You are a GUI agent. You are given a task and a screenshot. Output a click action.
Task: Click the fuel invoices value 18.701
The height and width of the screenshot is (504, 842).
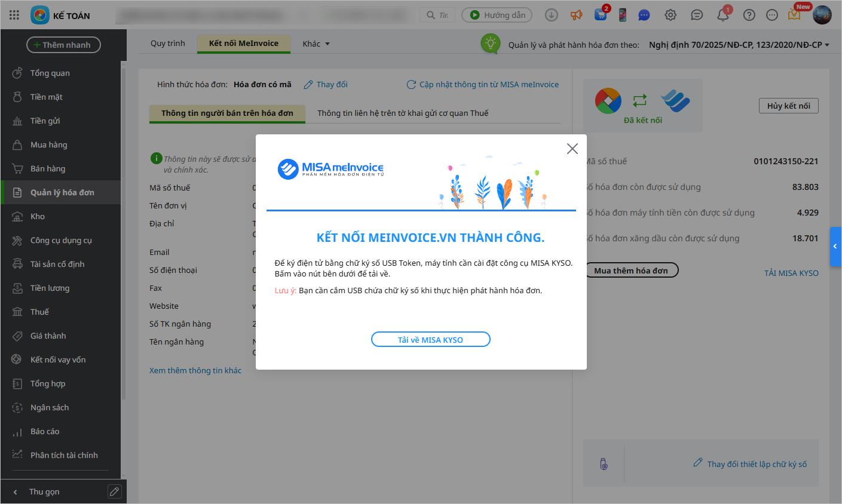coord(806,238)
